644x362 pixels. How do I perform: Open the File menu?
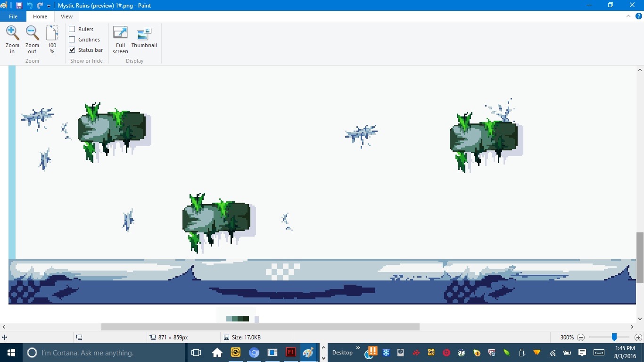(13, 16)
